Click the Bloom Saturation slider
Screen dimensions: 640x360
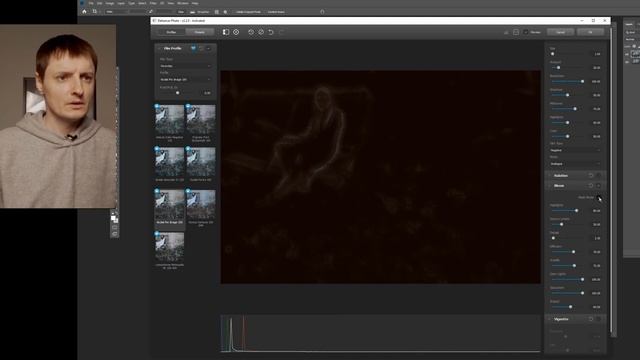coord(567,293)
